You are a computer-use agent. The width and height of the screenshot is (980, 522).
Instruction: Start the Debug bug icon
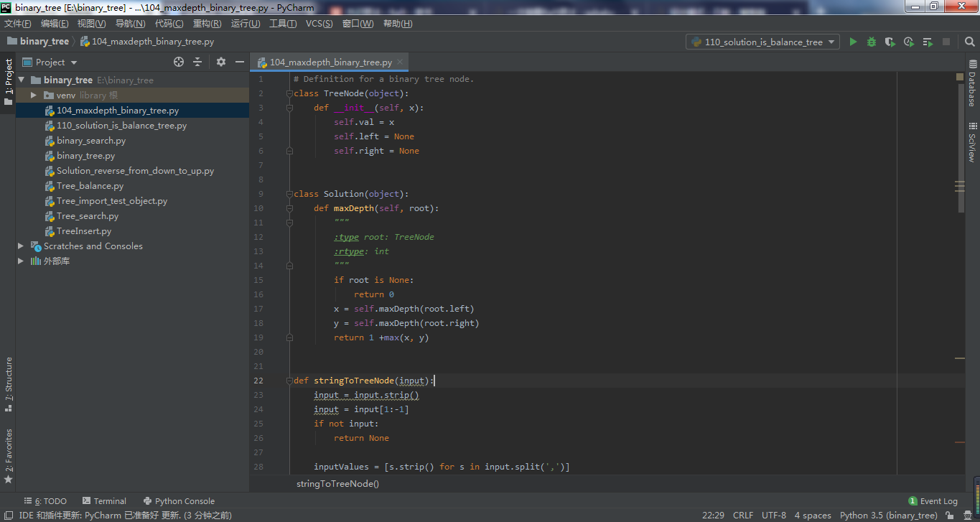[872, 42]
